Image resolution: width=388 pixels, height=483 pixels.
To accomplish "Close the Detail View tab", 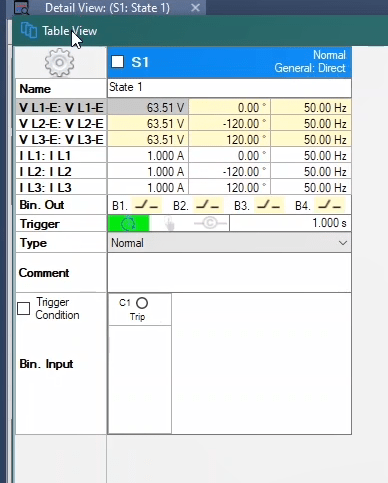I will [x=196, y=8].
